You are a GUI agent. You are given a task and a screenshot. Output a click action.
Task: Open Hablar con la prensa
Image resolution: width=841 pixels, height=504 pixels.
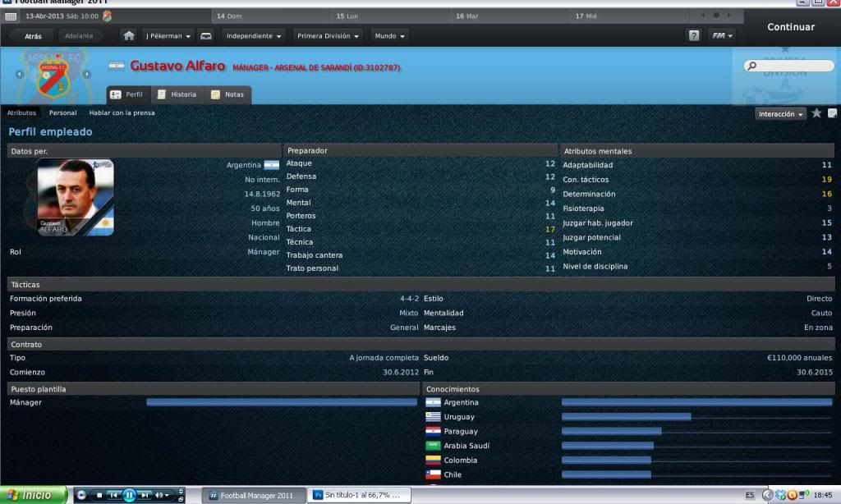click(x=122, y=113)
